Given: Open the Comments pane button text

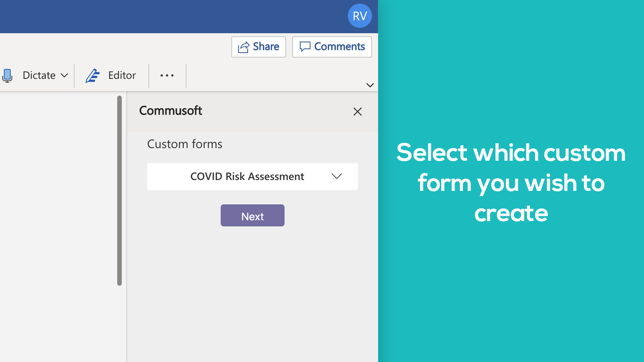Looking at the screenshot, I should [339, 47].
